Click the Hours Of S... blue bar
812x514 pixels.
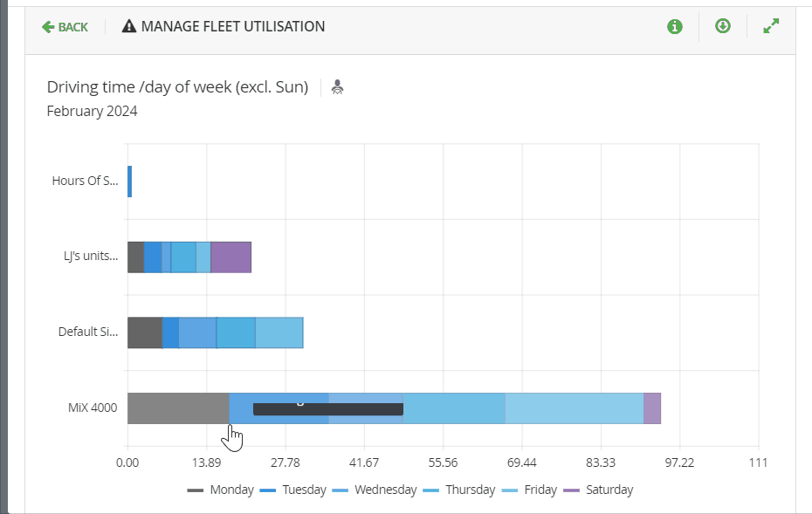click(x=129, y=182)
